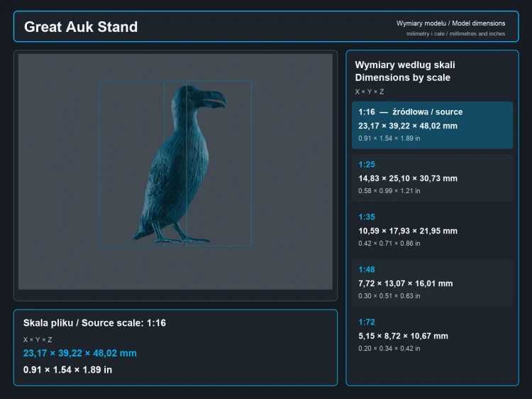Viewport: 532px width, 399px height.
Task: Click the blue 23,17 × 39,22 × 48,02 mm source value
Action: [x=79, y=353]
